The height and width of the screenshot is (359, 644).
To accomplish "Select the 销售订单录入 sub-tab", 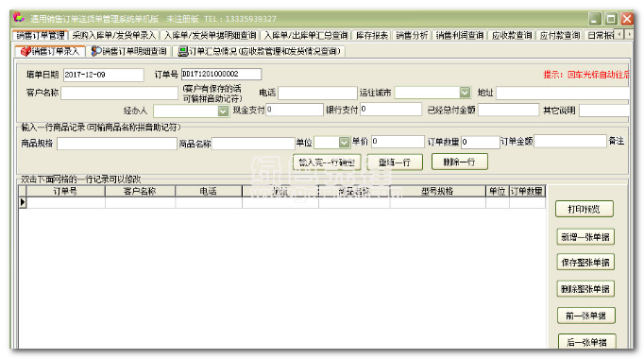I will point(50,51).
